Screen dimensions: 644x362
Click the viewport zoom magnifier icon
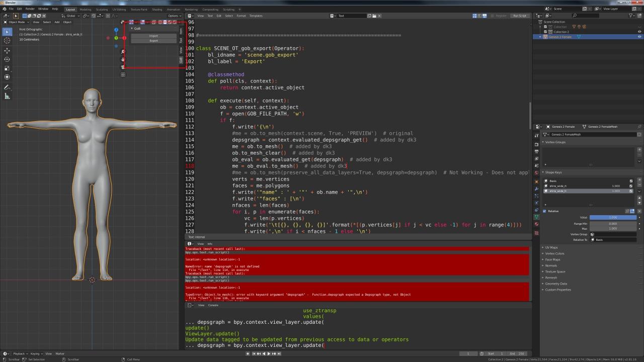(x=123, y=52)
